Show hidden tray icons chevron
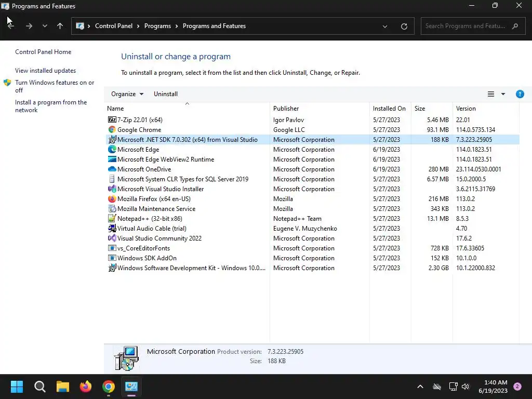Screen dimensions: 532x399 420,387
